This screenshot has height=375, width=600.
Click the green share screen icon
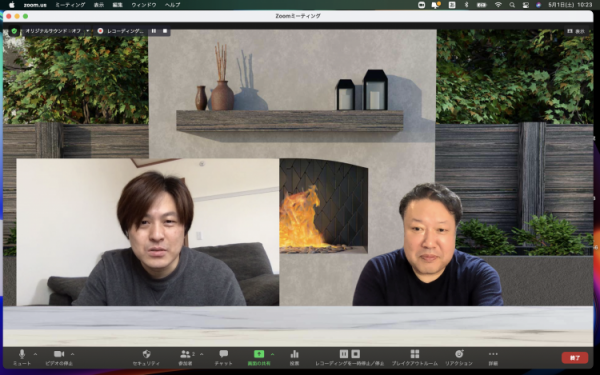259,354
